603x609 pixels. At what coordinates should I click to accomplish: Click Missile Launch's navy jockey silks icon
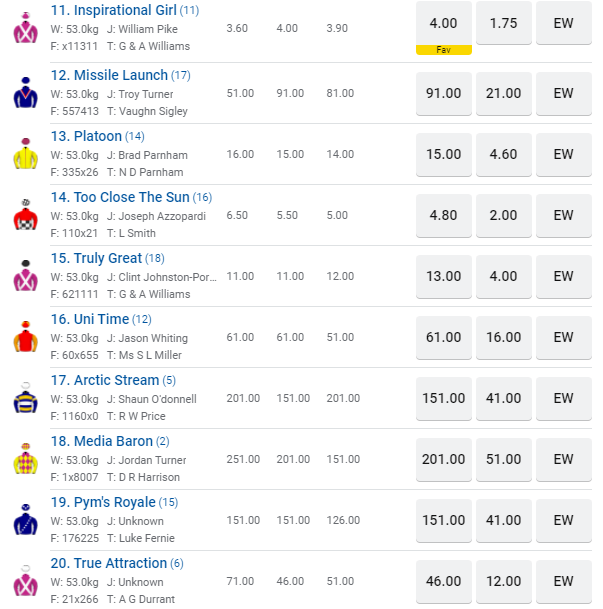click(25, 92)
